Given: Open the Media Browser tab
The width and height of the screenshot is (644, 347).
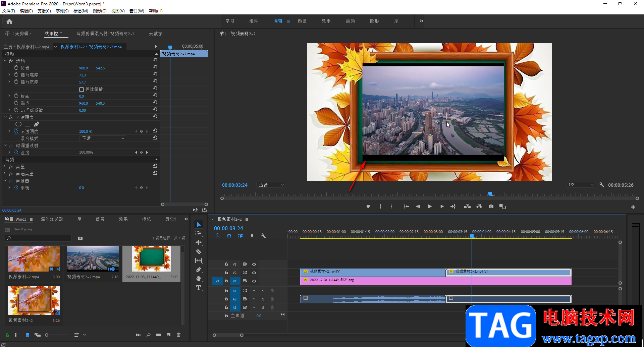Looking at the screenshot, I should 52,219.
